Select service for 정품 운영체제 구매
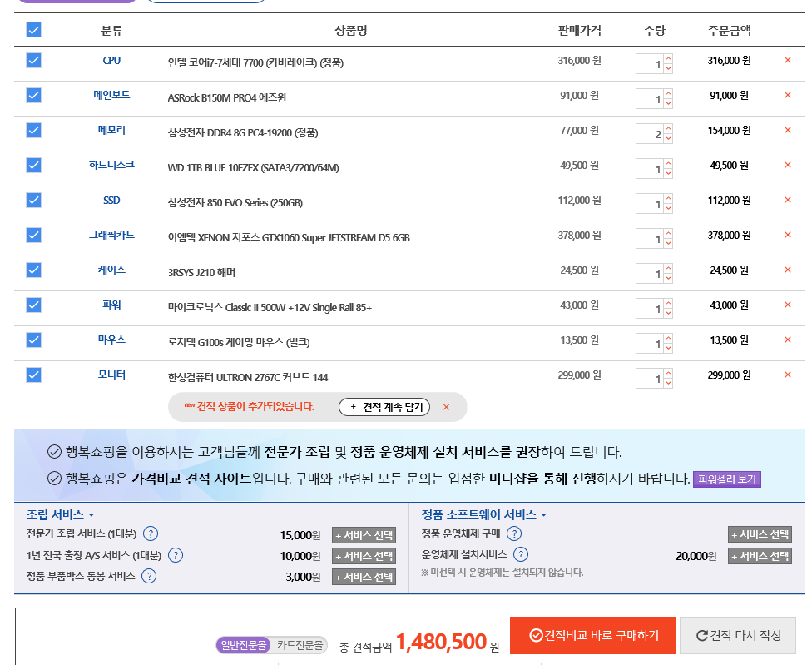This screenshot has height=665, width=812. coord(760,534)
